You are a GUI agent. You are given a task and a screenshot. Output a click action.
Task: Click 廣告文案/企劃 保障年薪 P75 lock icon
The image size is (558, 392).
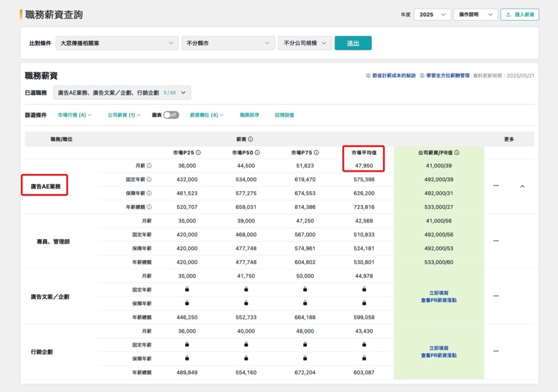point(305,303)
